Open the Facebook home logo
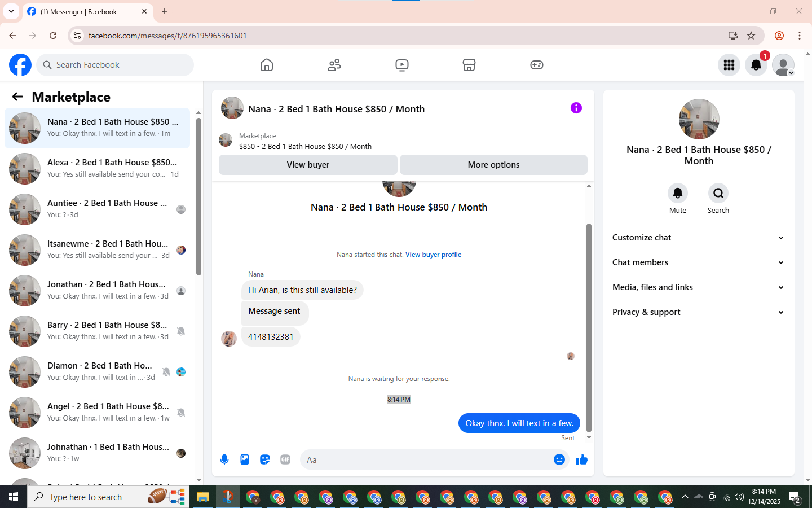The width and height of the screenshot is (812, 508). pos(20,65)
